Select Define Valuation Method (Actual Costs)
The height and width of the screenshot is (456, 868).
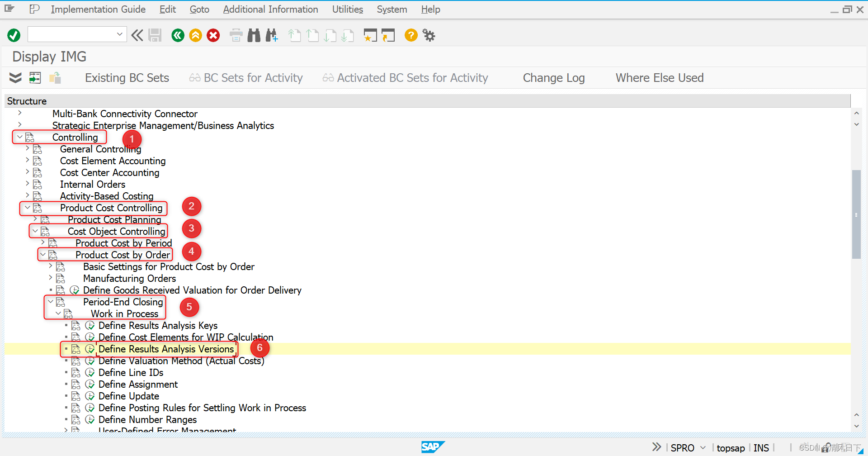click(x=181, y=361)
